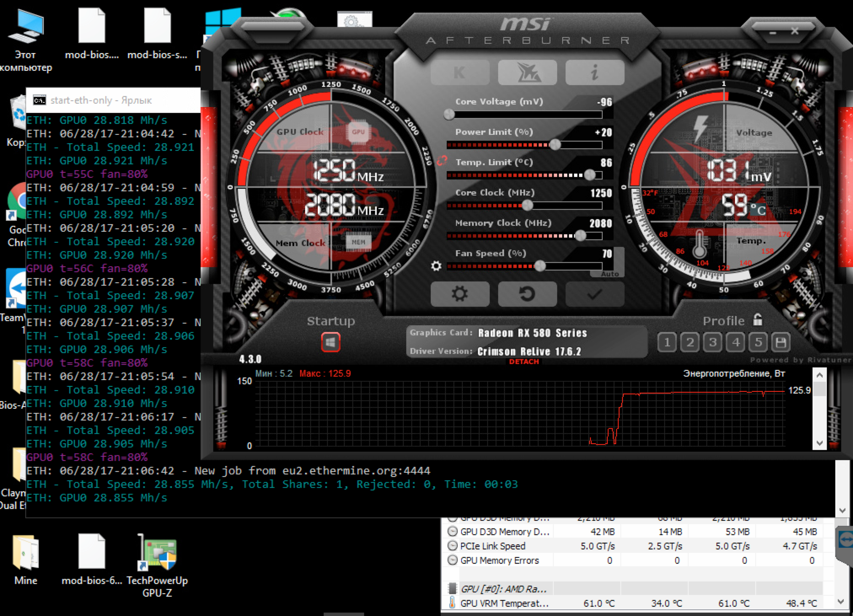Screen dimensions: 853x616
Task: Click the MEM chip icon on gauge
Action: 359,242
